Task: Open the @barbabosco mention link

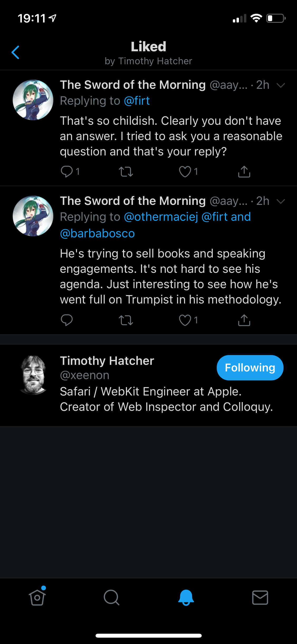Action: pyautogui.click(x=97, y=233)
